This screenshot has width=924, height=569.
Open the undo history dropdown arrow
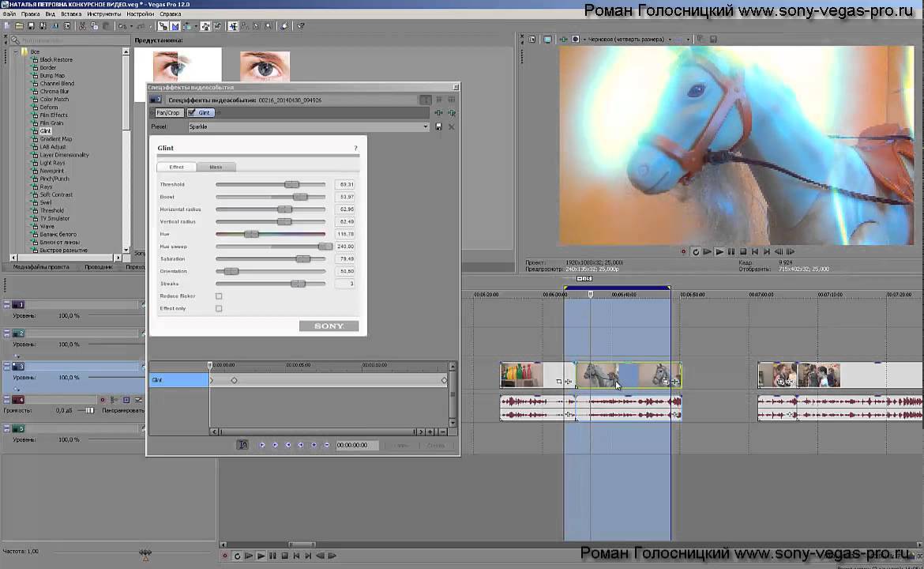(130, 26)
